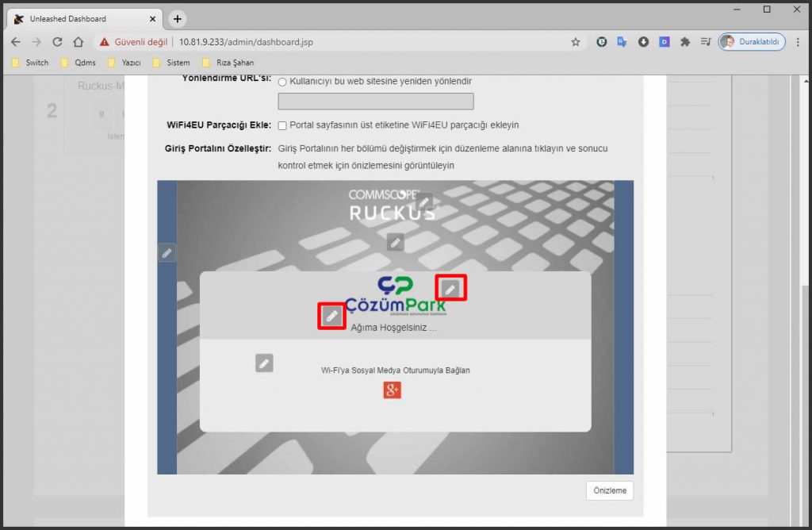Click the not secure warning icon

[x=104, y=42]
